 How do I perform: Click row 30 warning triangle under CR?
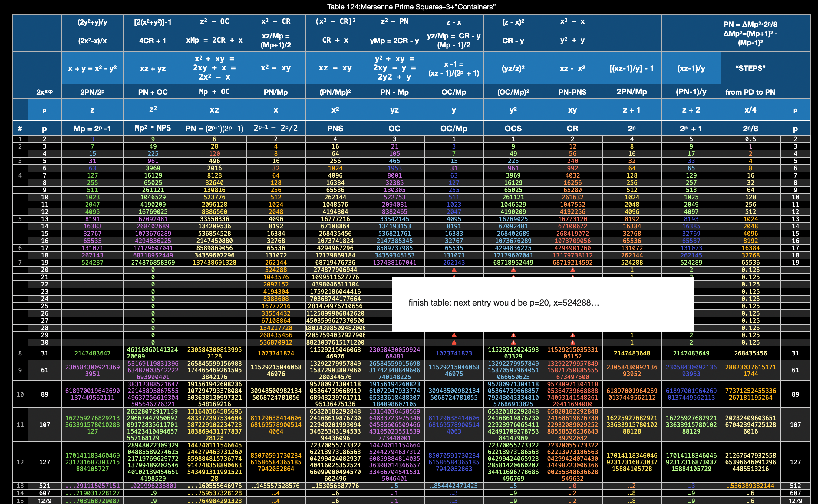tap(572, 342)
